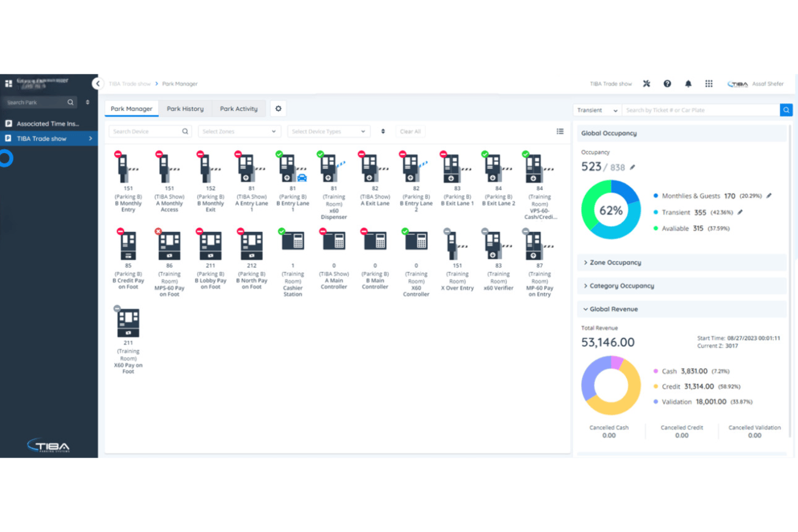Focus the Search Park field in the sidebar
798x532 pixels.
(x=40, y=102)
